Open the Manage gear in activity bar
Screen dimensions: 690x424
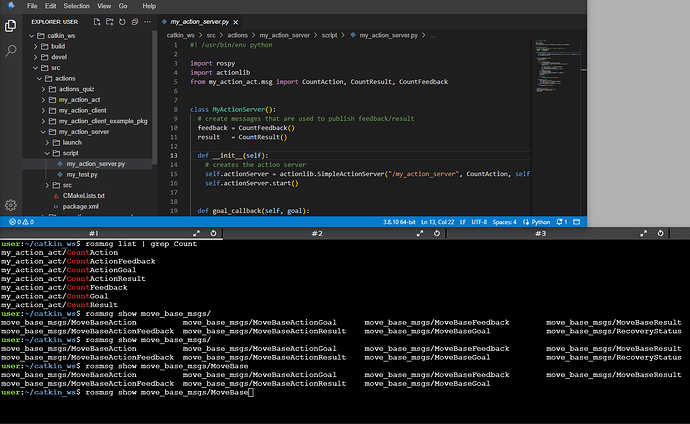[x=11, y=205]
